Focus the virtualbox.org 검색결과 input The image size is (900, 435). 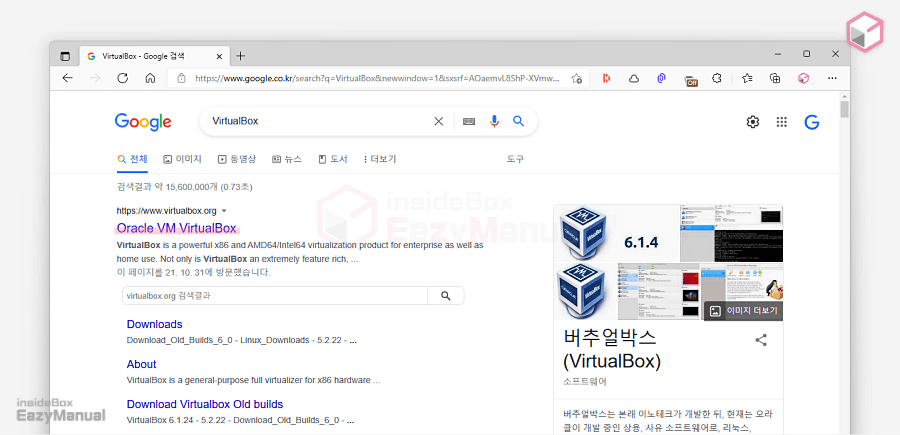(275, 296)
